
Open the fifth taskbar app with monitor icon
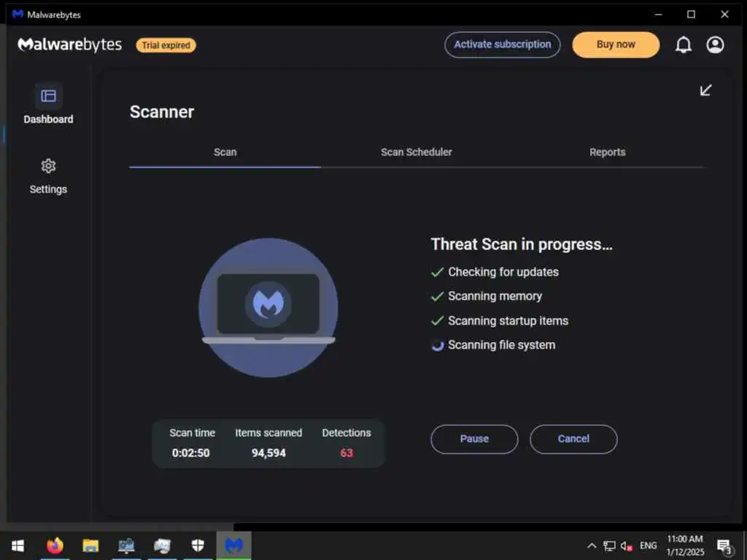162,545
